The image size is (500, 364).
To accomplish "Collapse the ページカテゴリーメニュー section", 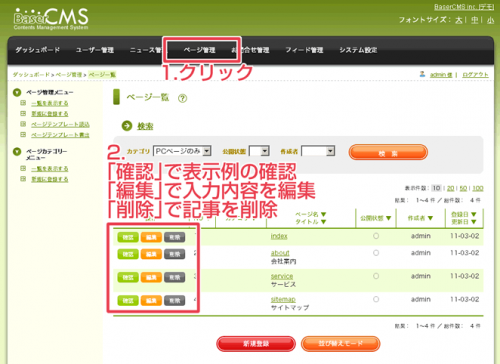I will point(17,152).
